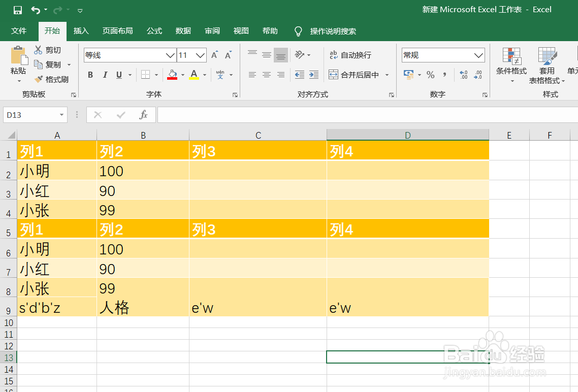This screenshot has height=392, width=578.
Task: Switch to the 页面布局 ribbon tab
Action: (118, 31)
